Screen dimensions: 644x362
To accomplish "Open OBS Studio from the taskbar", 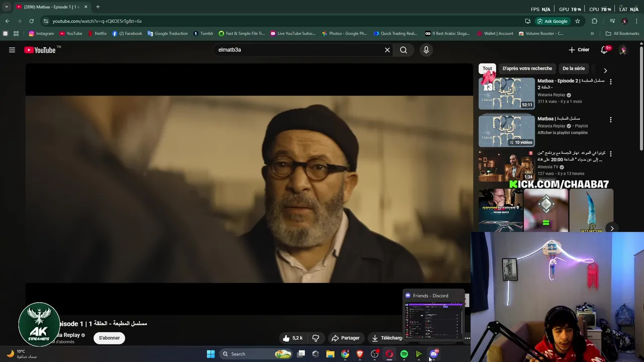I will point(374,354).
